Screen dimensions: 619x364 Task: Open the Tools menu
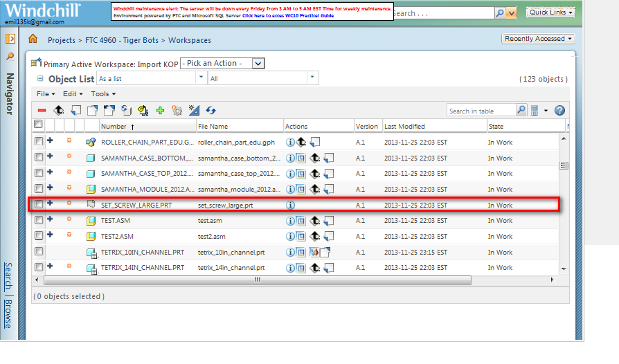pyautogui.click(x=103, y=94)
